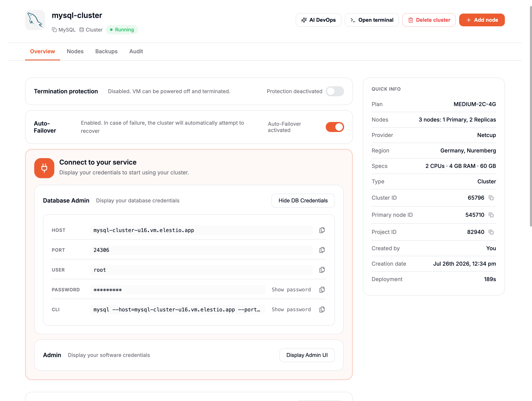Show password in the CLI row
This screenshot has width=532, height=401.
point(291,310)
